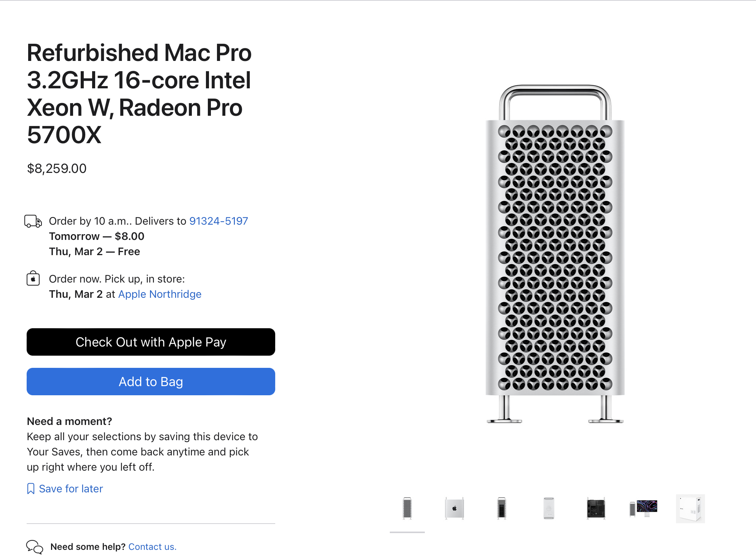The image size is (756, 559).
Task: Click the delivery truck icon
Action: click(x=33, y=221)
